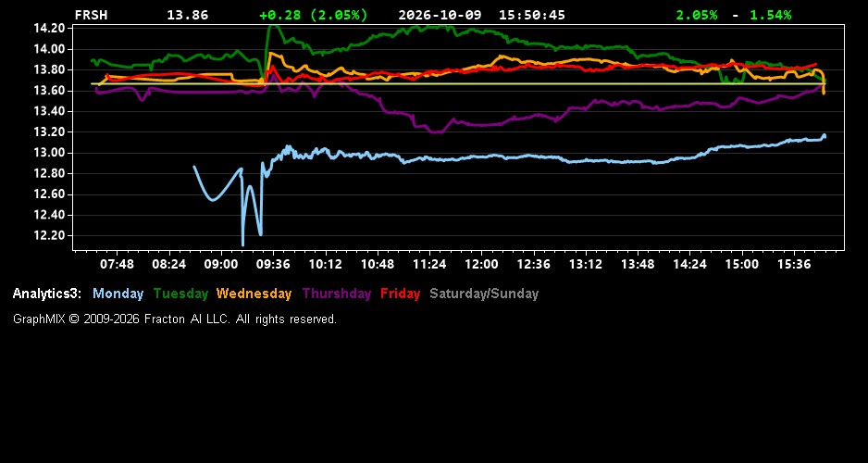Click the 15:00 time axis label
Image resolution: width=868 pixels, height=463 pixels.
click(742, 265)
